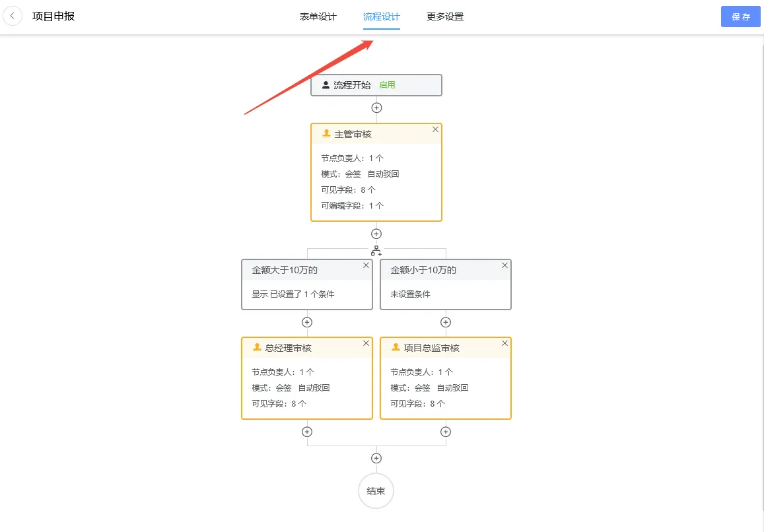Click the back arrow next to 项目申报

click(x=13, y=16)
